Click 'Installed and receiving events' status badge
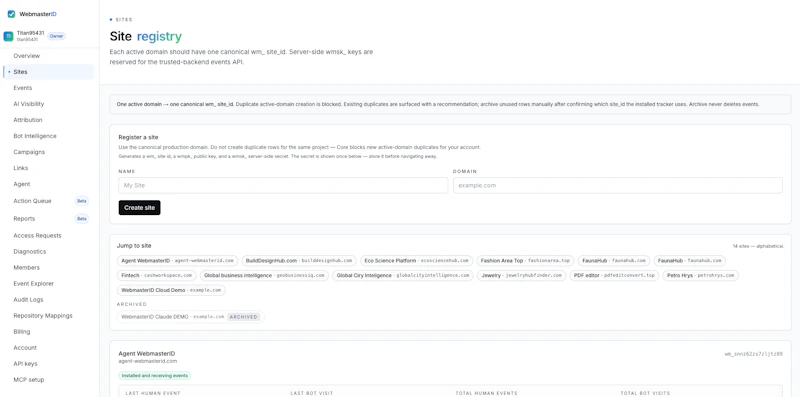The width and height of the screenshot is (800, 397). pos(155,376)
